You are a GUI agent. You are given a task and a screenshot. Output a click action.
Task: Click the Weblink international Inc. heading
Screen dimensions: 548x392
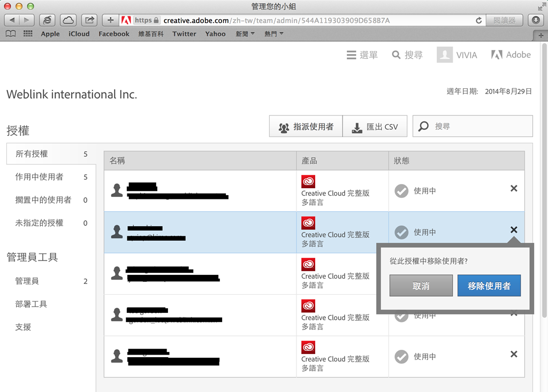[x=72, y=94]
